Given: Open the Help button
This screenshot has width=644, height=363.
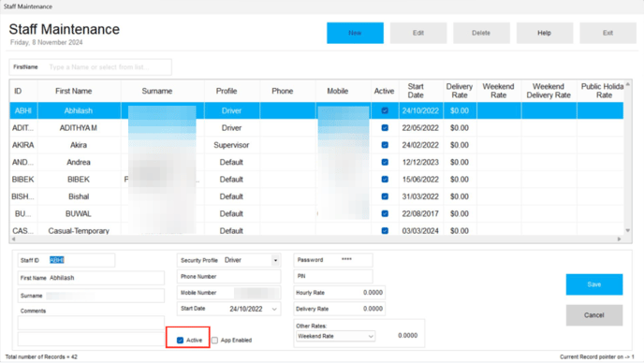Looking at the screenshot, I should point(545,33).
